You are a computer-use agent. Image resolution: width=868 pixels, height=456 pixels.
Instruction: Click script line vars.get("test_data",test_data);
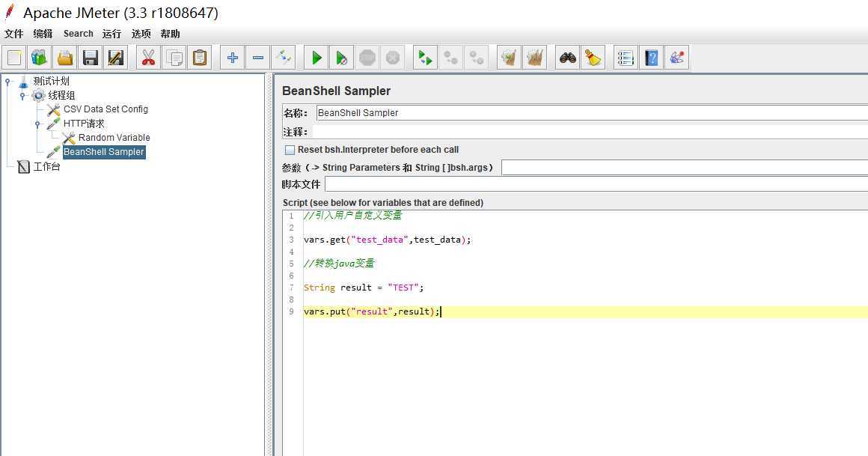[388, 240]
